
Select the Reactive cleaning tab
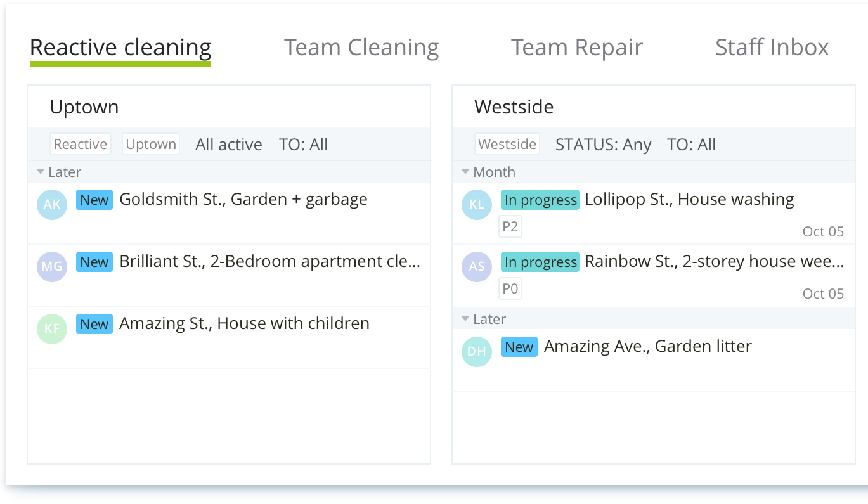pos(120,48)
